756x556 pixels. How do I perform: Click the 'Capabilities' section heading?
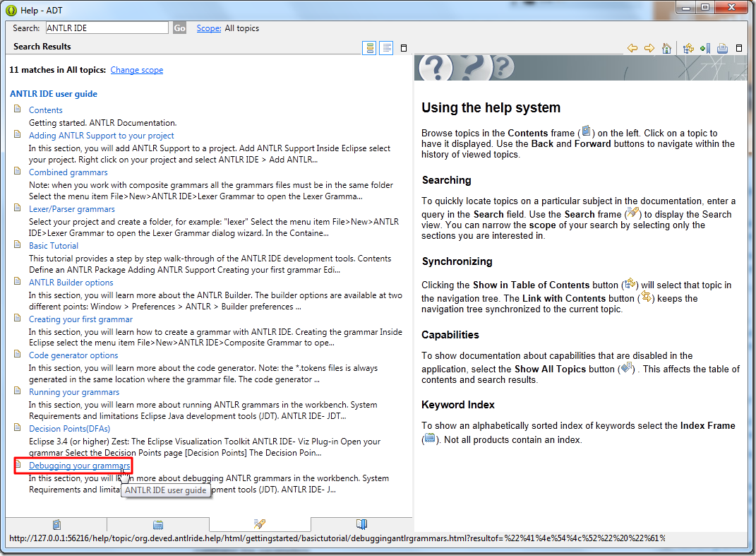[x=450, y=334]
